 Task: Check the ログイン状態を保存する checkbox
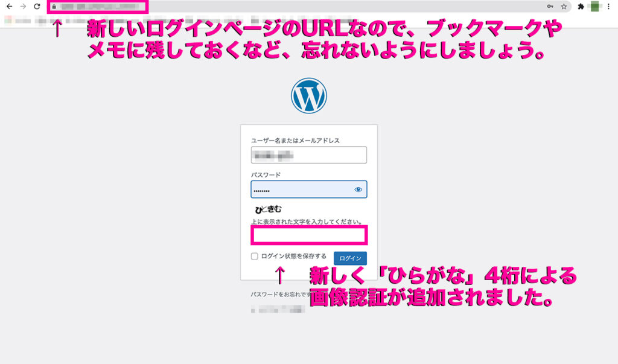tap(255, 257)
